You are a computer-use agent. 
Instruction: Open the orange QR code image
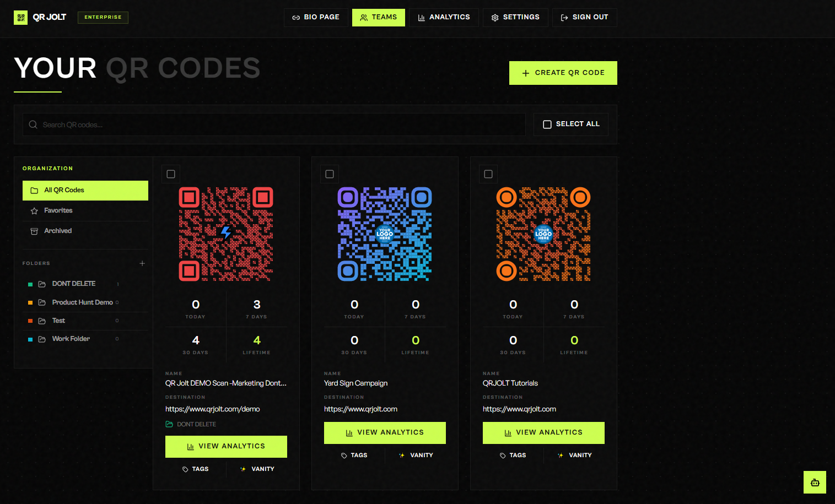(x=543, y=234)
